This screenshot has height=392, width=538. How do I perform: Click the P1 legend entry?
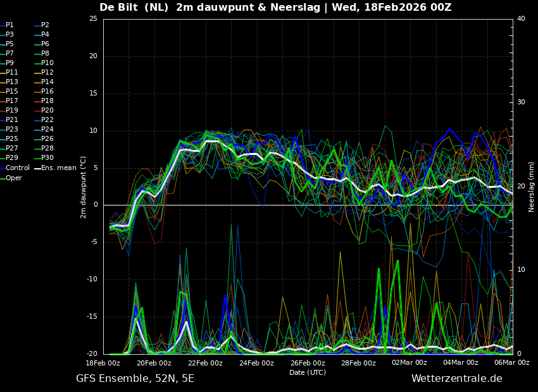(x=9, y=25)
